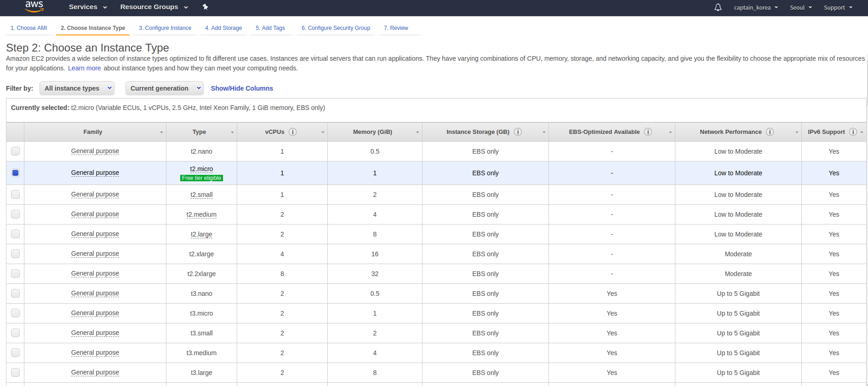
Task: Click Show/Hide Columns link
Action: coord(242,88)
